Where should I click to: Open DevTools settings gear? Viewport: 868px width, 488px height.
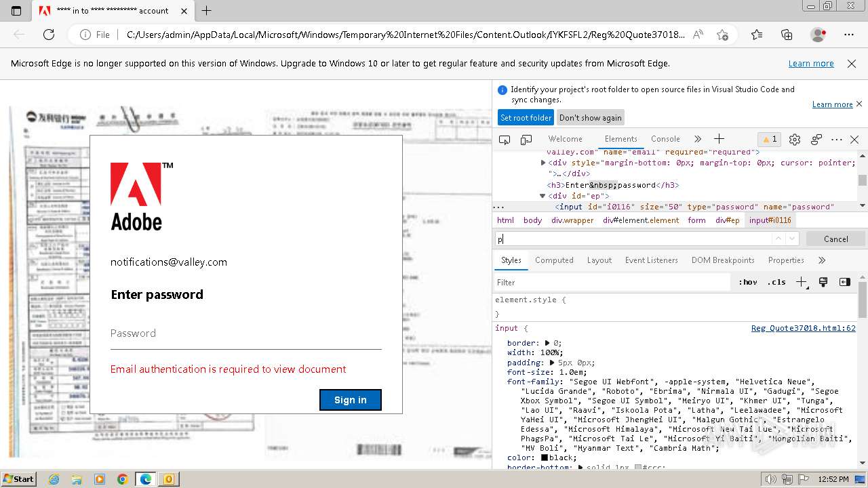point(795,140)
